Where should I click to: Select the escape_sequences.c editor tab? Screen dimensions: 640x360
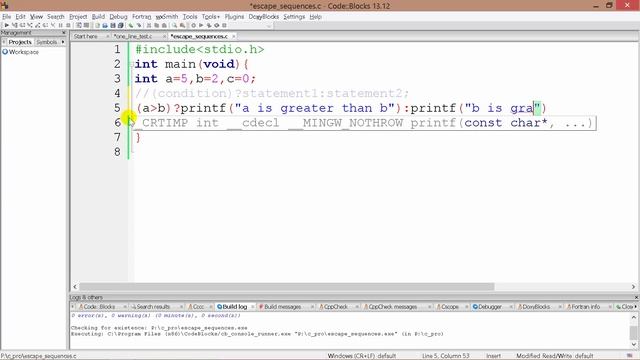tap(199, 36)
